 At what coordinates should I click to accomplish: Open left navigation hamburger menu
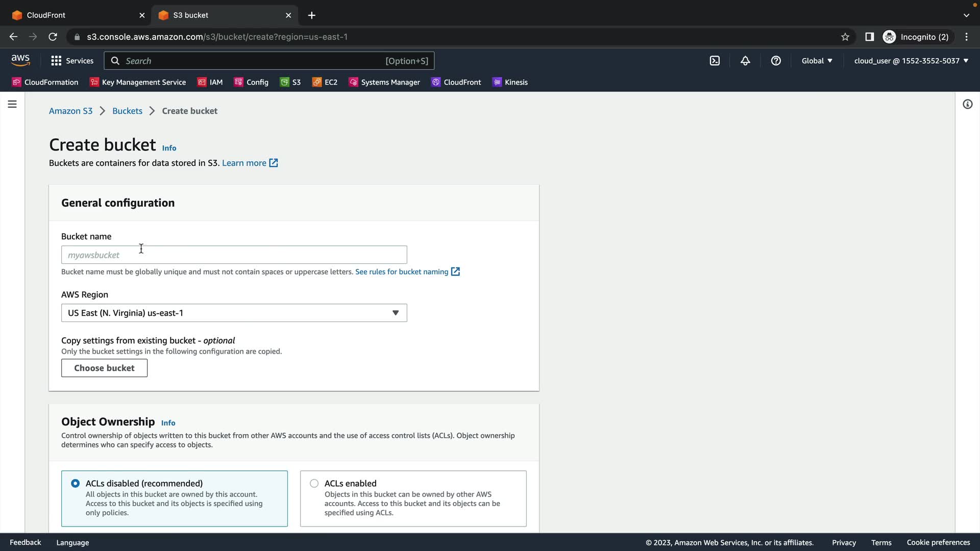(12, 104)
